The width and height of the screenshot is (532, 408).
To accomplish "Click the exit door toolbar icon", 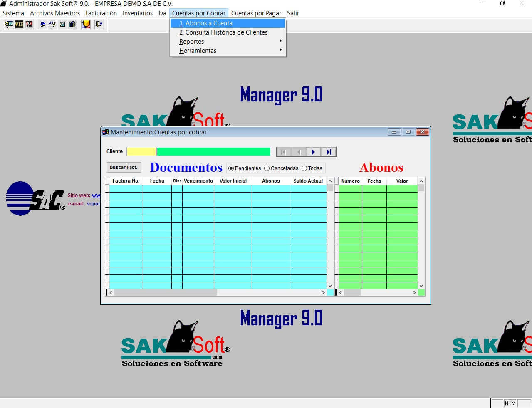I will coord(99,25).
